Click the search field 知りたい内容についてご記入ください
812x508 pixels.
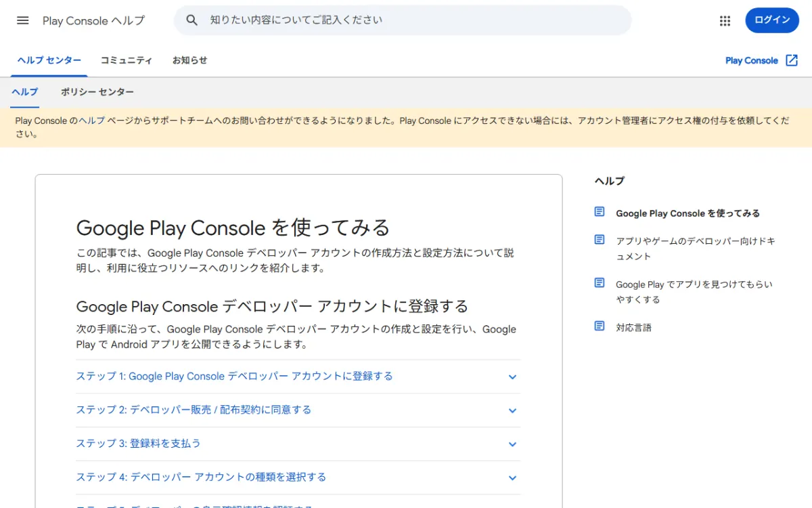[403, 20]
